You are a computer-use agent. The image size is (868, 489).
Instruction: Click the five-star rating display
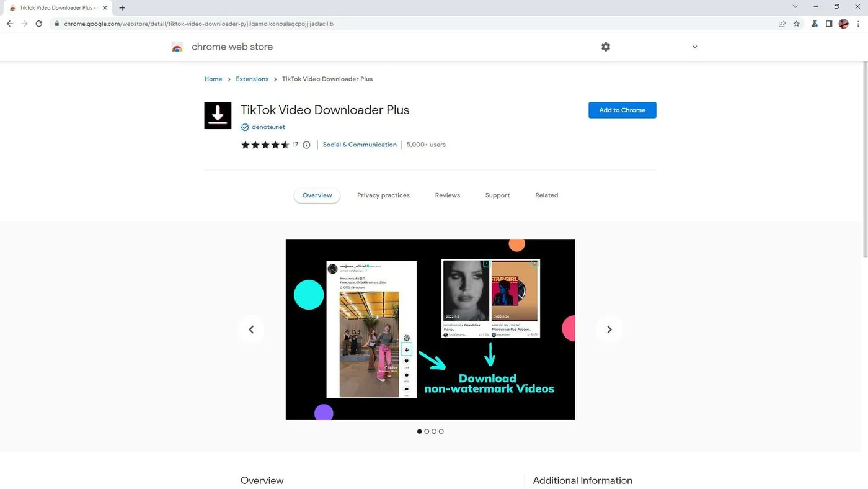pos(265,145)
